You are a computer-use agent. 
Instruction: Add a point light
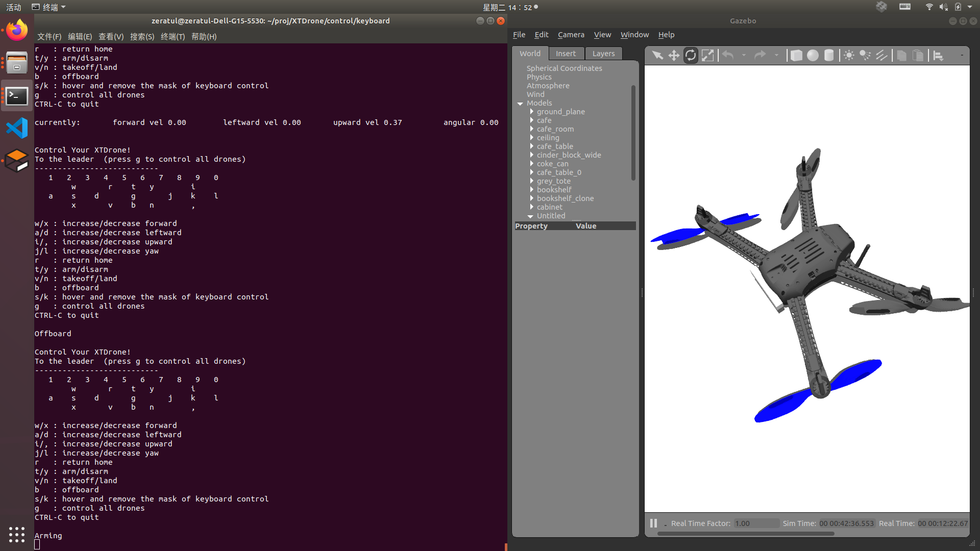pos(849,55)
